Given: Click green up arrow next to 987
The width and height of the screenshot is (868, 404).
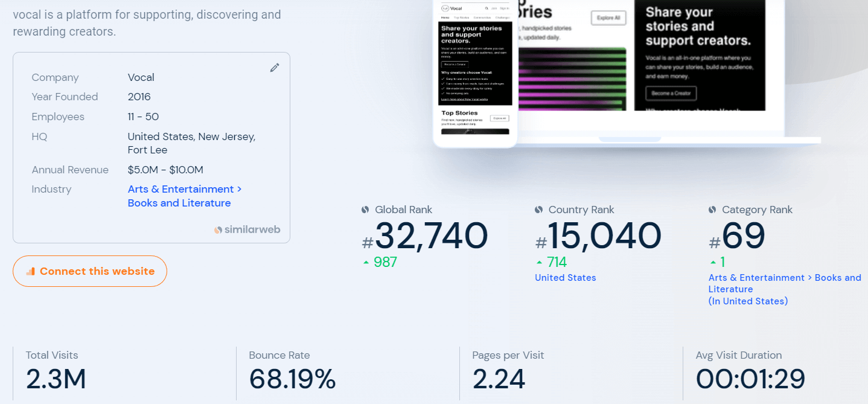Looking at the screenshot, I should 366,262.
